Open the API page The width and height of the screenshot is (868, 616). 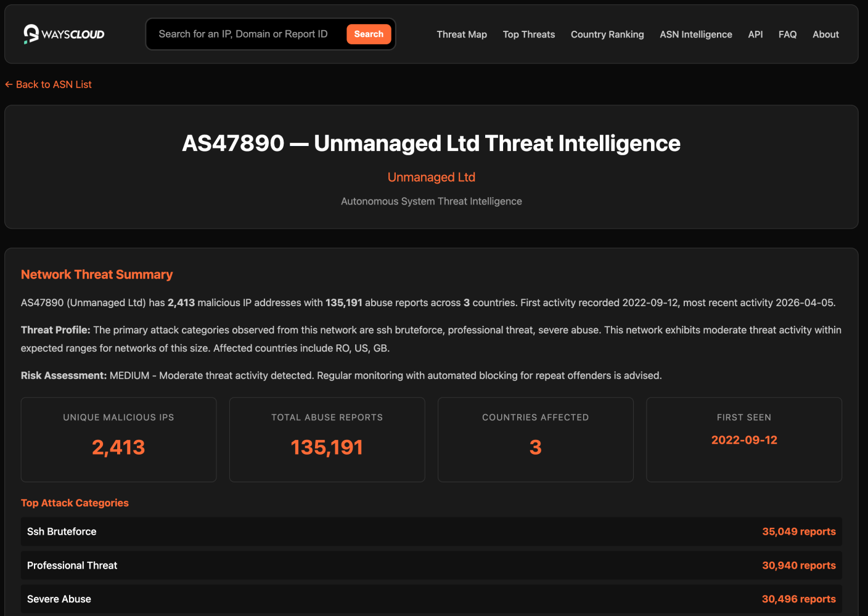tap(755, 34)
